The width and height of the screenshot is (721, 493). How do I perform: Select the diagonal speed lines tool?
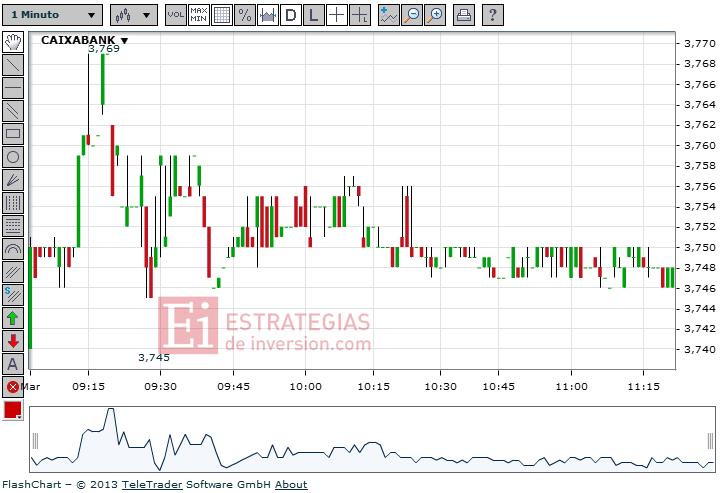tap(13, 272)
